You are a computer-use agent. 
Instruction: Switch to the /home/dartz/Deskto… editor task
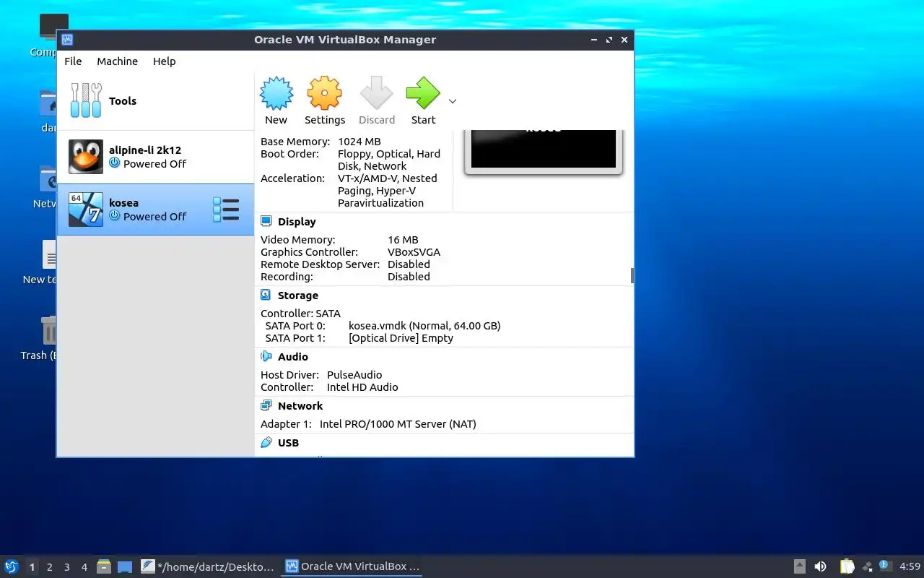(x=208, y=566)
